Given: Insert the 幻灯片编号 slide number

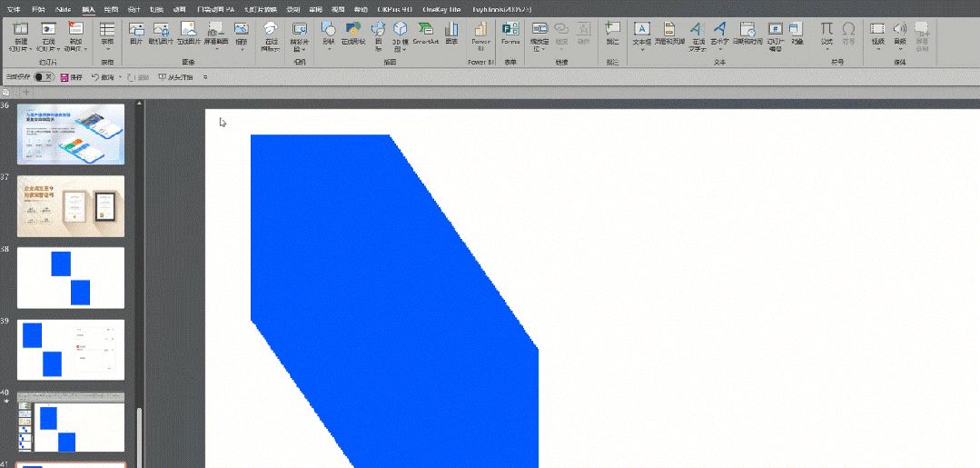Looking at the screenshot, I should (x=775, y=36).
